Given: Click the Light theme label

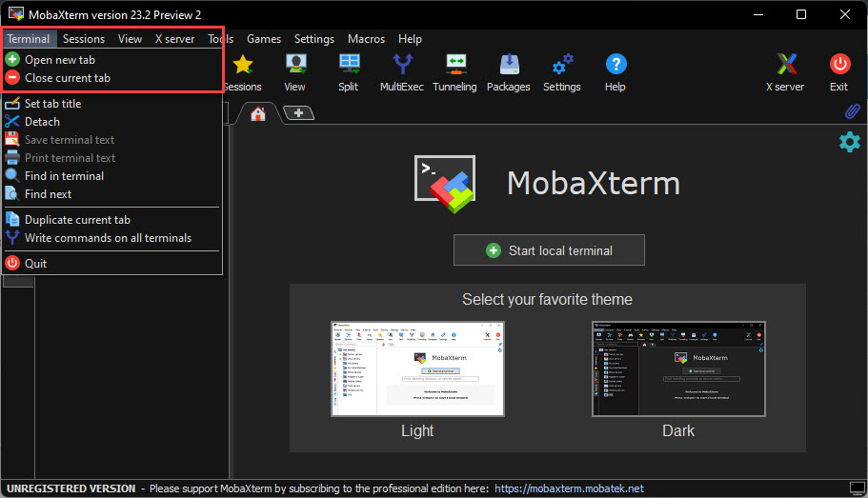Looking at the screenshot, I should coord(417,430).
